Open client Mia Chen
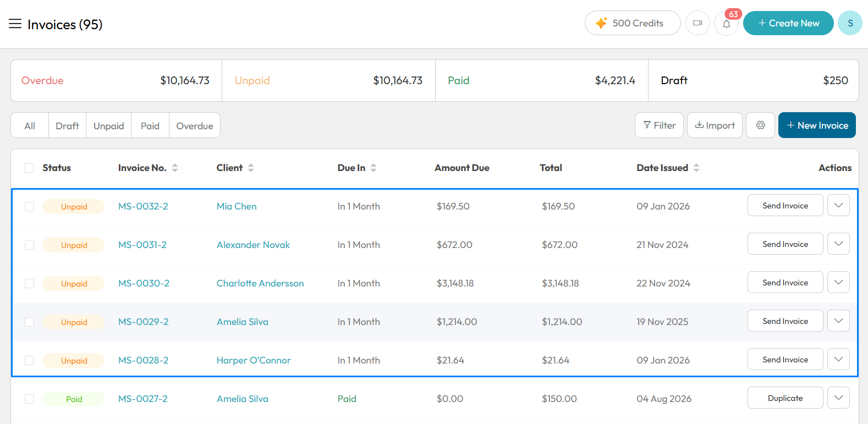Image resolution: width=868 pixels, height=424 pixels. coord(237,206)
